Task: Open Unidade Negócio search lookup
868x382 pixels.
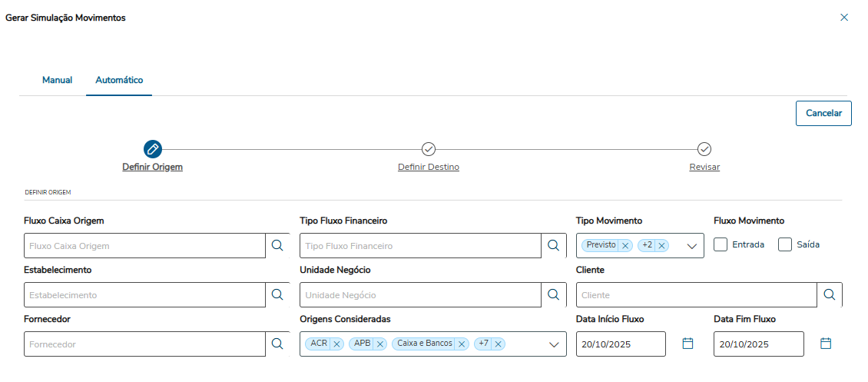Action: pyautogui.click(x=553, y=295)
